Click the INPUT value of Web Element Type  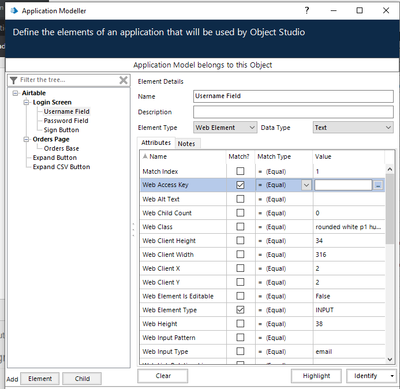click(x=324, y=310)
